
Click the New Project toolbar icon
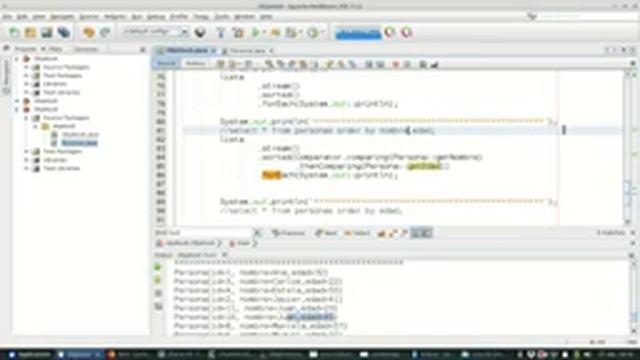[x=30, y=32]
